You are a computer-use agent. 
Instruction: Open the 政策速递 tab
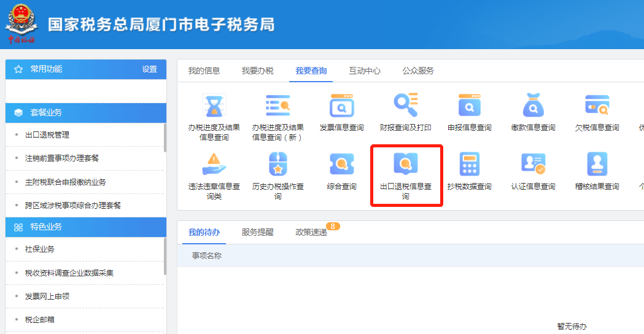point(311,233)
